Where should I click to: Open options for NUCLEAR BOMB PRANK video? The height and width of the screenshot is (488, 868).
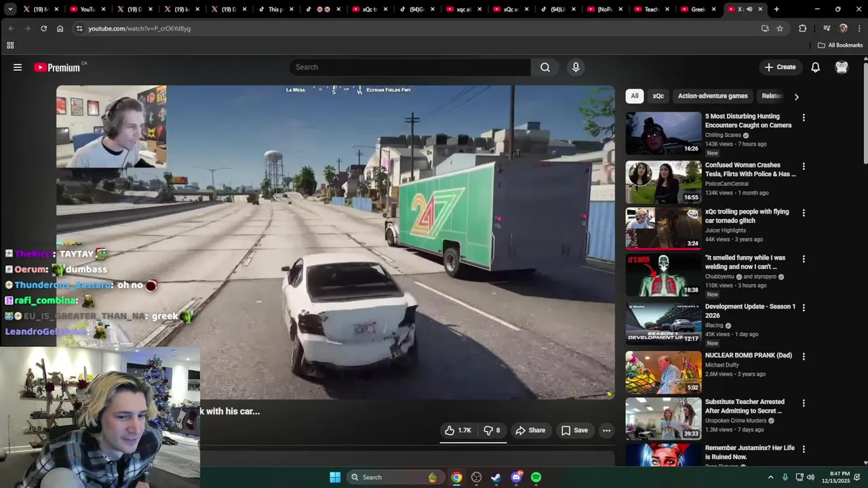[x=804, y=356]
